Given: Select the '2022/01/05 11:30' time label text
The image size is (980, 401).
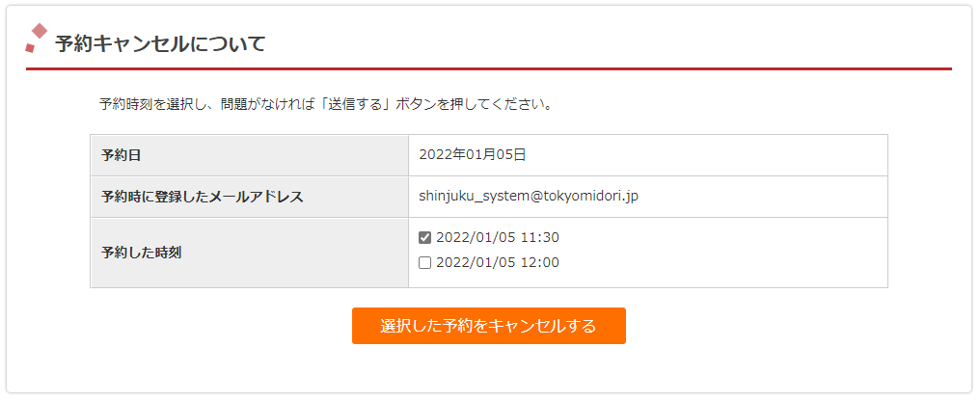Looking at the screenshot, I should tap(498, 237).
